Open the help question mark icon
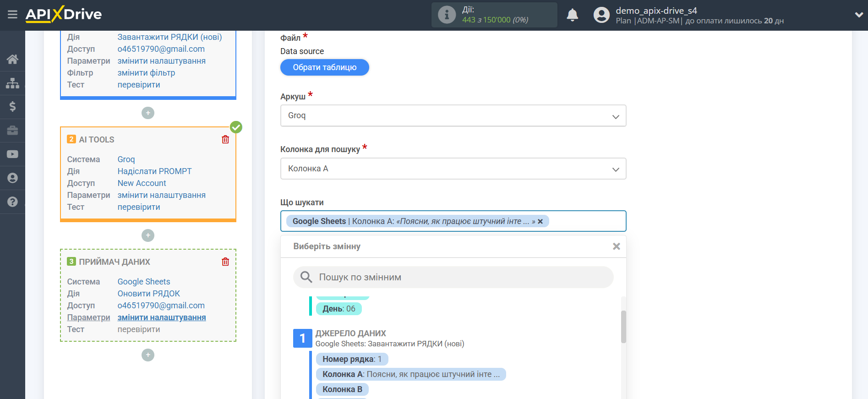 tap(12, 202)
